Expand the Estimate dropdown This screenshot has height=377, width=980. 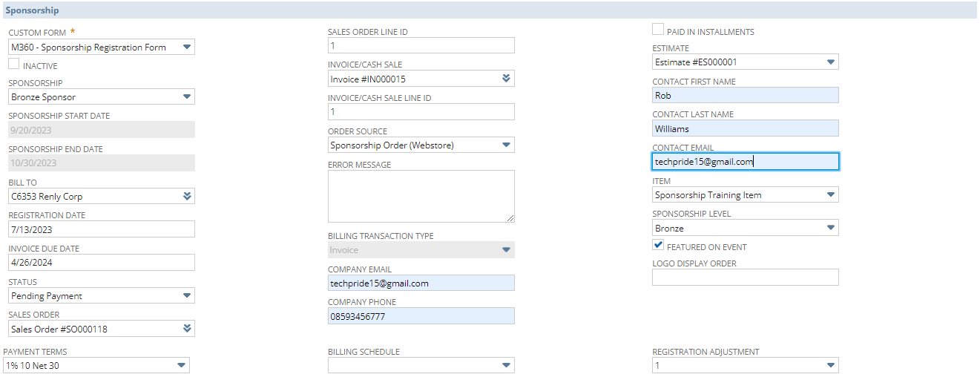tap(831, 62)
